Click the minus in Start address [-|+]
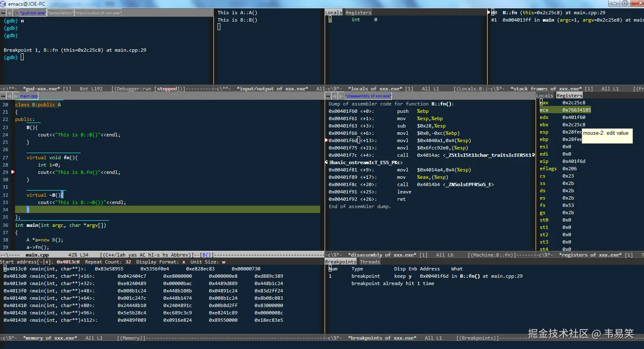 tap(41, 262)
